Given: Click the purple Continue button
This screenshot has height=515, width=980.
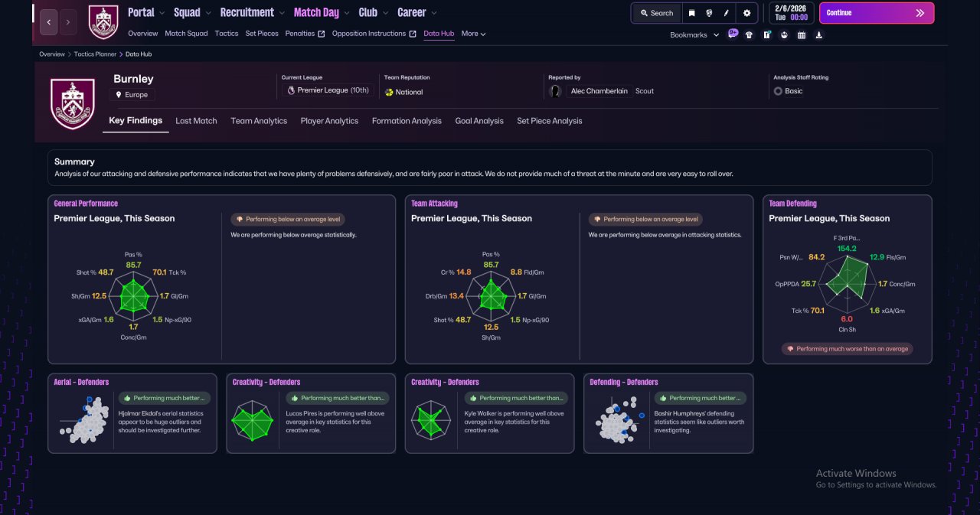Looking at the screenshot, I should pyautogui.click(x=877, y=13).
